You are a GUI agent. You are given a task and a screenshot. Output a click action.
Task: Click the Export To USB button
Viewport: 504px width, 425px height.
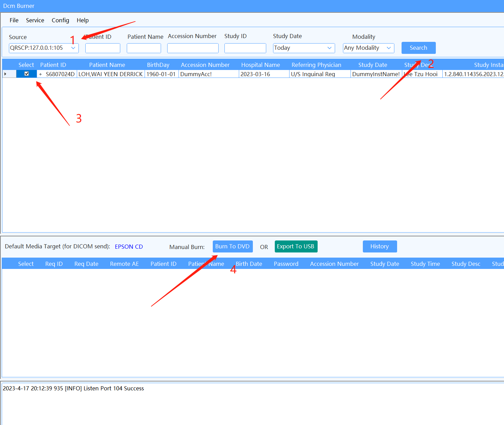pyautogui.click(x=296, y=246)
